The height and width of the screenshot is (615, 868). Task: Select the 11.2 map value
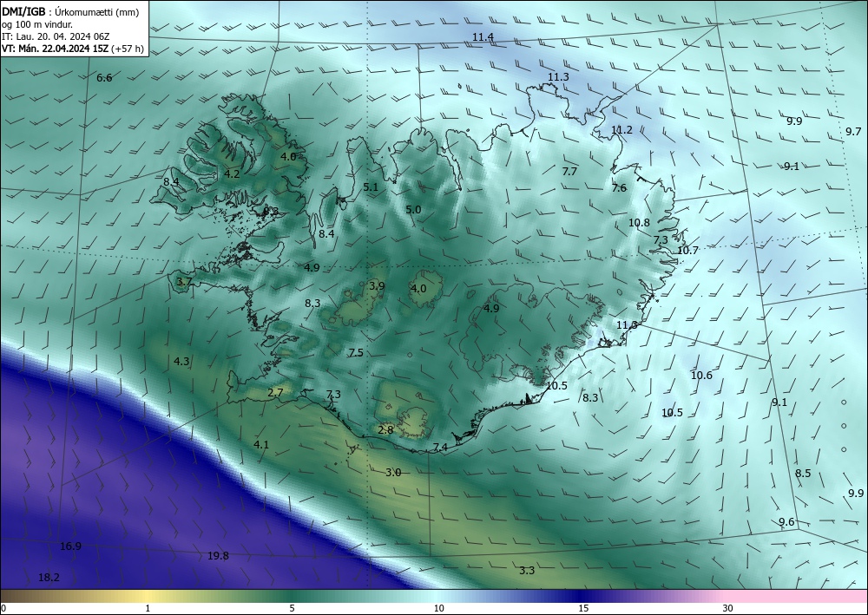(621, 130)
